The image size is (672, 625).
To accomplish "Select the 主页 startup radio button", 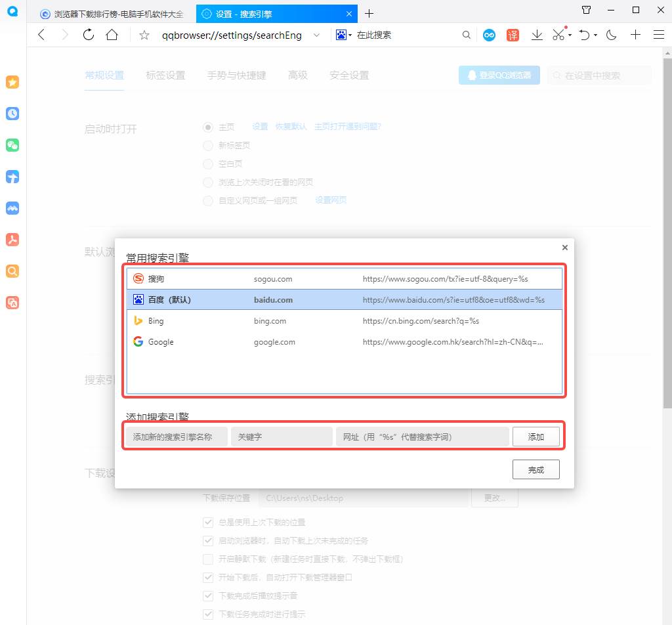I will [x=208, y=127].
